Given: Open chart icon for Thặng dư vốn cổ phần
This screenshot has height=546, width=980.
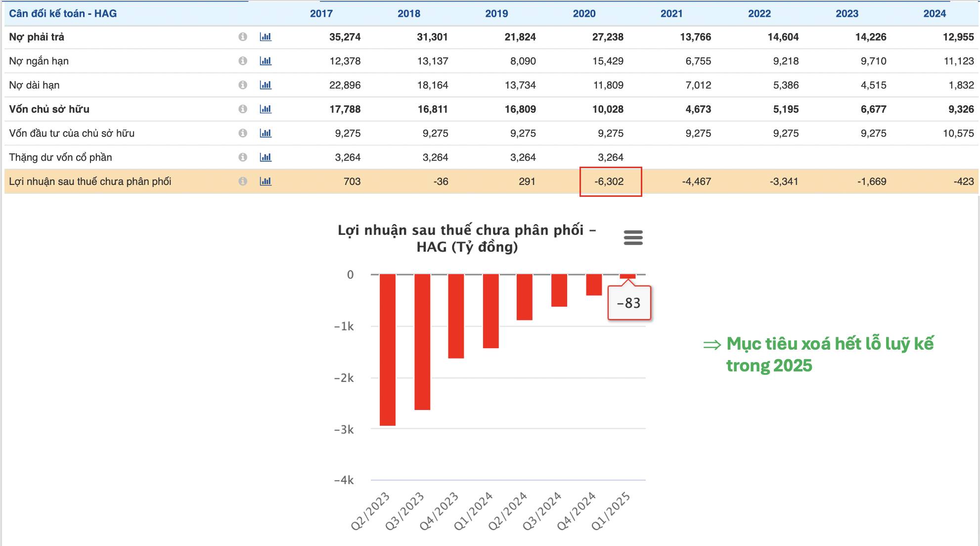Looking at the screenshot, I should click(x=266, y=157).
